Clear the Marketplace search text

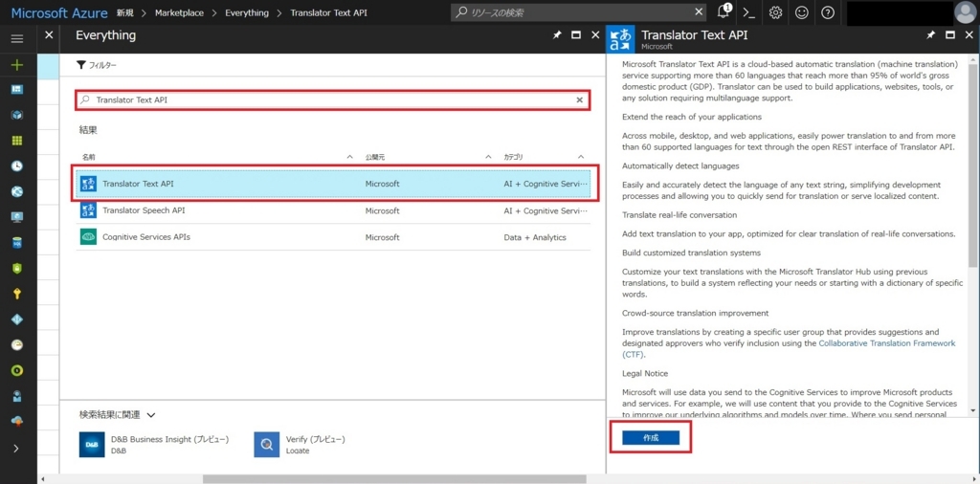579,99
